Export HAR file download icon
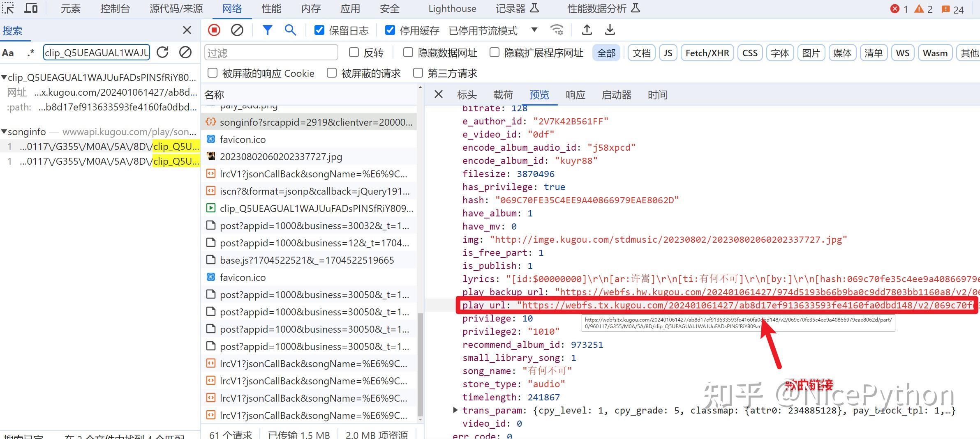The image size is (980, 439). click(610, 30)
